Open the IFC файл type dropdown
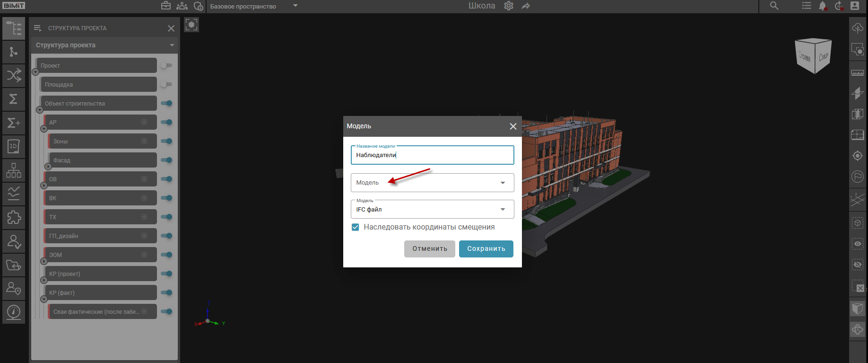868x363 pixels. click(432, 209)
